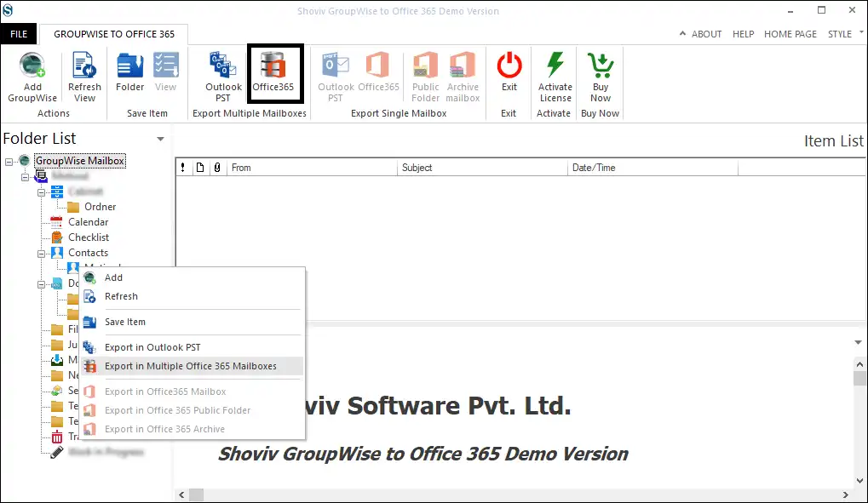
Task: Click the Save Item Folder icon
Action: click(x=130, y=65)
